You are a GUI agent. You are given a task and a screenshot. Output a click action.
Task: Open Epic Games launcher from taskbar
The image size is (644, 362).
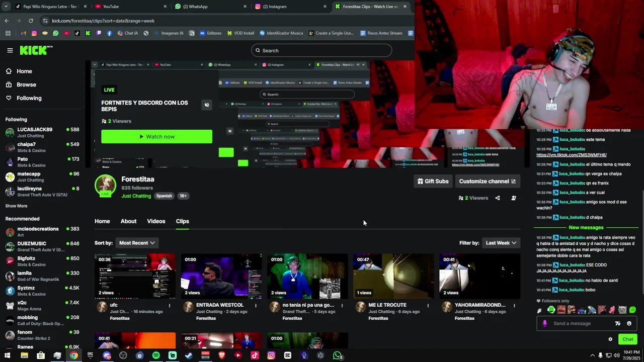click(x=90, y=355)
